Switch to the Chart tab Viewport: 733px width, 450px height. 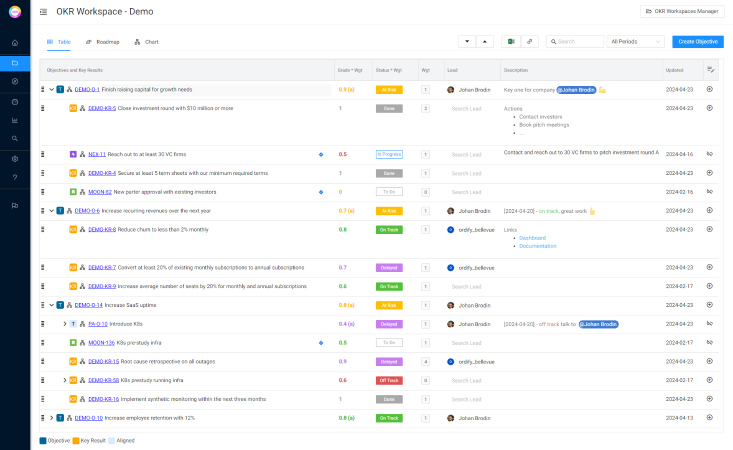(146, 42)
